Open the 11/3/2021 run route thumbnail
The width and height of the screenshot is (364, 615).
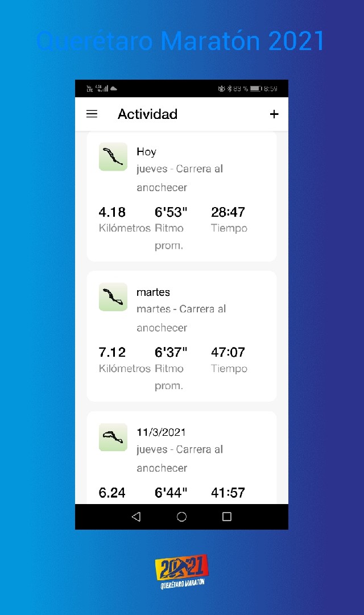(x=113, y=437)
